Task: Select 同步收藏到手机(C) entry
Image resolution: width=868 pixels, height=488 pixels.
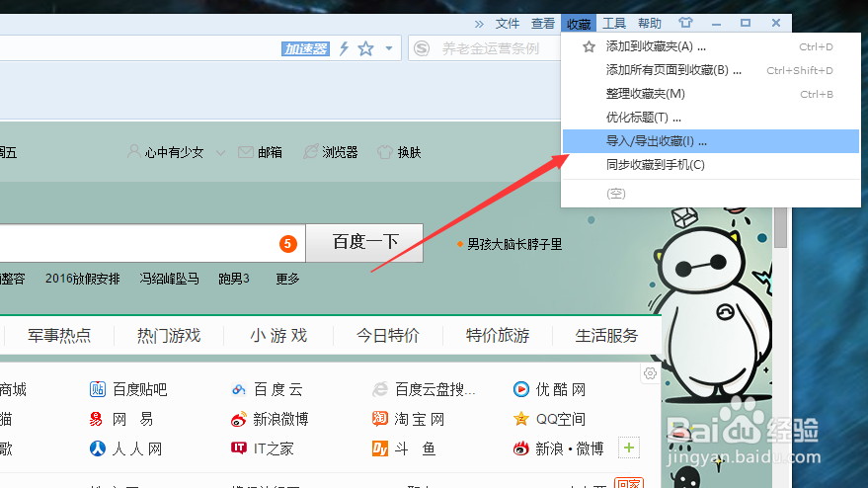Action: (x=710, y=165)
